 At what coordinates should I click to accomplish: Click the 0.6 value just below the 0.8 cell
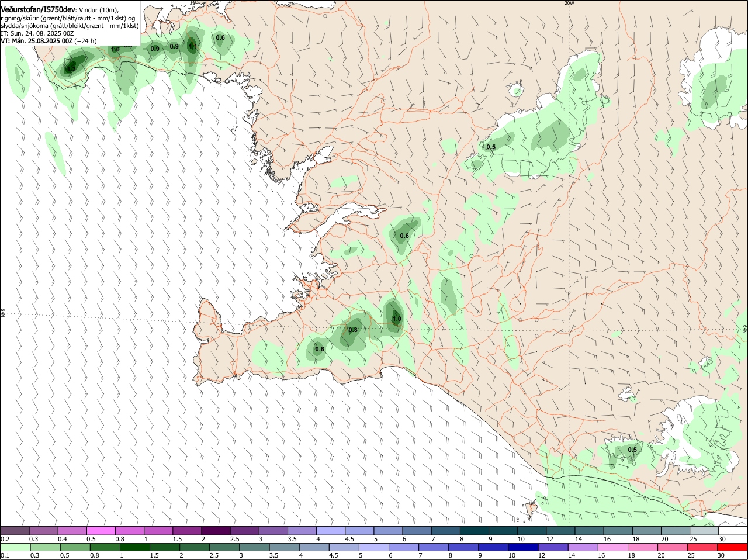(320, 349)
